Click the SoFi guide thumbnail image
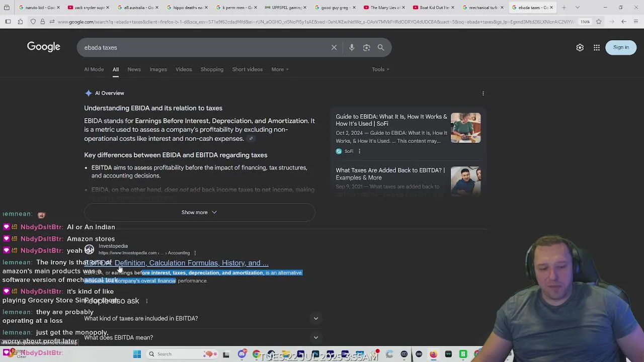The image size is (644, 362). coord(465,128)
